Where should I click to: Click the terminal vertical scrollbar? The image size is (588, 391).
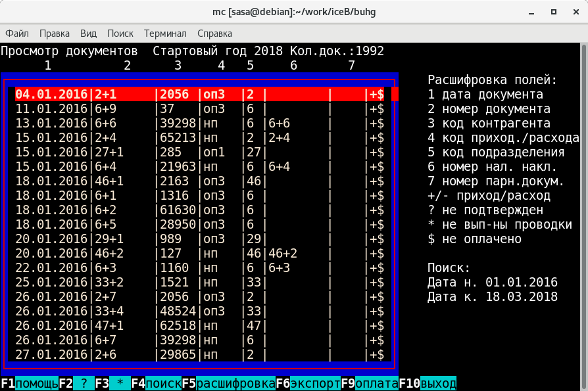click(x=584, y=216)
